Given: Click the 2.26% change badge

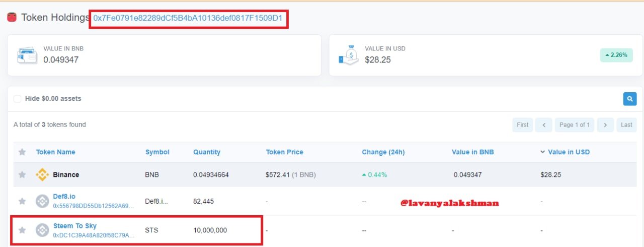Looking at the screenshot, I should pyautogui.click(x=616, y=55).
